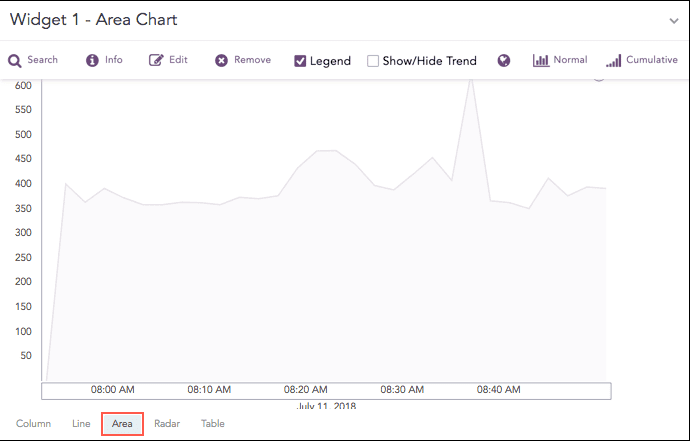Click the 400 value on the y-axis
Viewport: 690px width, 441px height.
[x=22, y=184]
